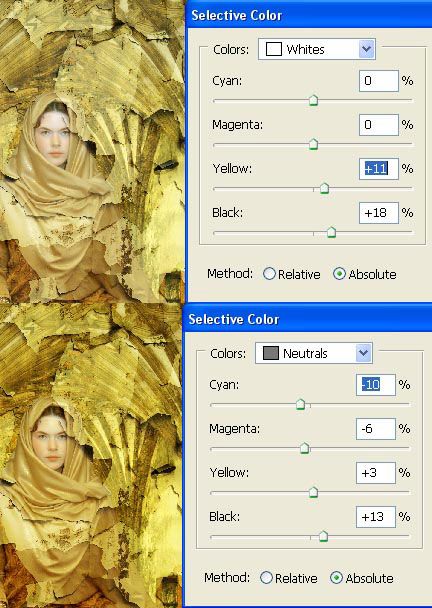The image size is (432, 608).
Task: Click the Black value field showing +18
Action: coord(378,213)
